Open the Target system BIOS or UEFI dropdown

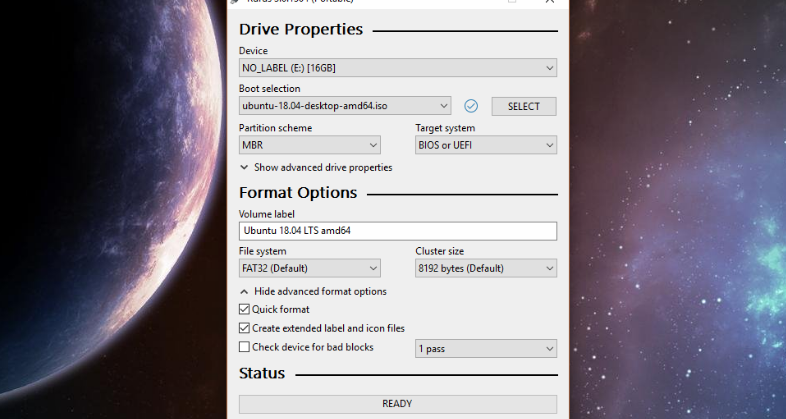486,145
